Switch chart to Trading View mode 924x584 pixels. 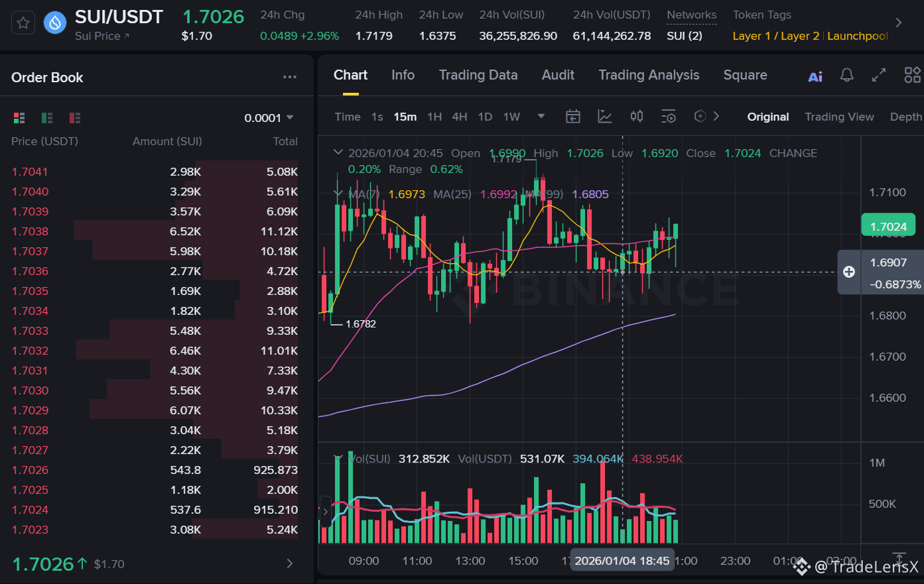pyautogui.click(x=840, y=117)
